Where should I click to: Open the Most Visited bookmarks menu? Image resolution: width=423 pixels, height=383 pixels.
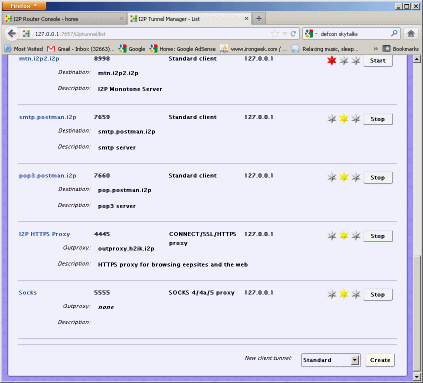tap(24, 49)
